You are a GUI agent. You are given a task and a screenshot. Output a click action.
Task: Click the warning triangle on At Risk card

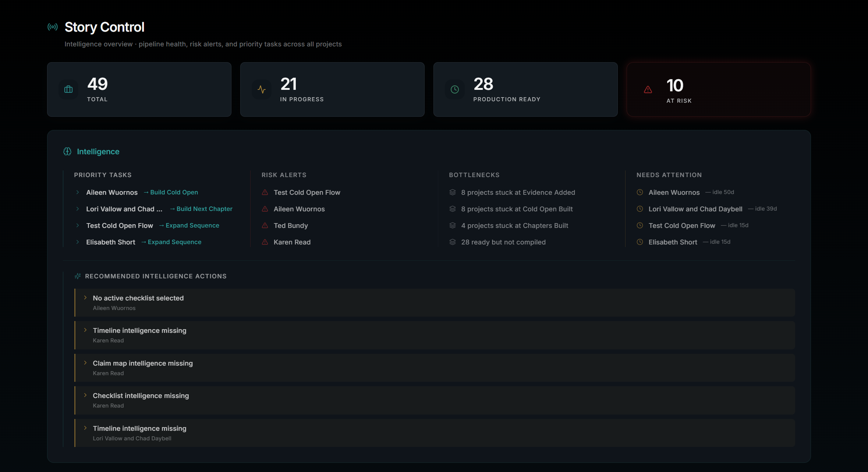648,89
